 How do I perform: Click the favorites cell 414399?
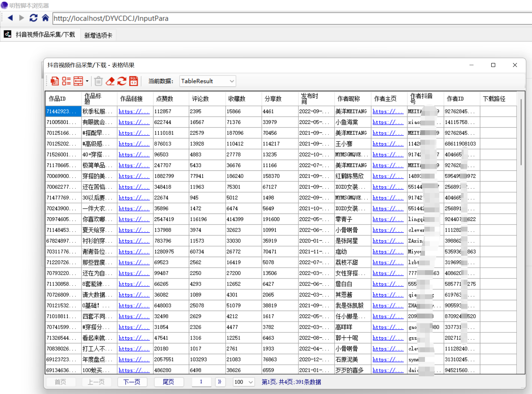coord(244,219)
